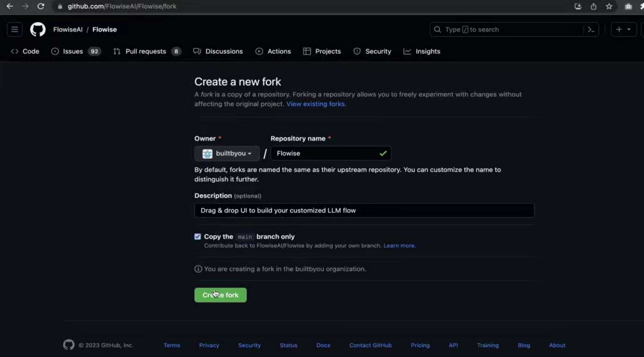Bookmark this page with star icon
This screenshot has width=644, height=357.
[609, 6]
